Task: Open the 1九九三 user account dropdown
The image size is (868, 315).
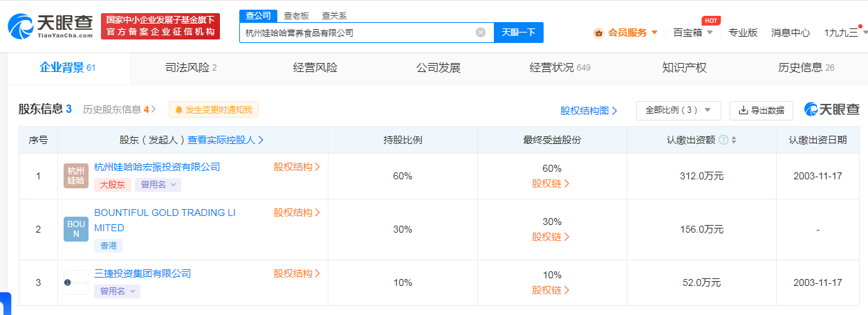Action: pyautogui.click(x=844, y=33)
